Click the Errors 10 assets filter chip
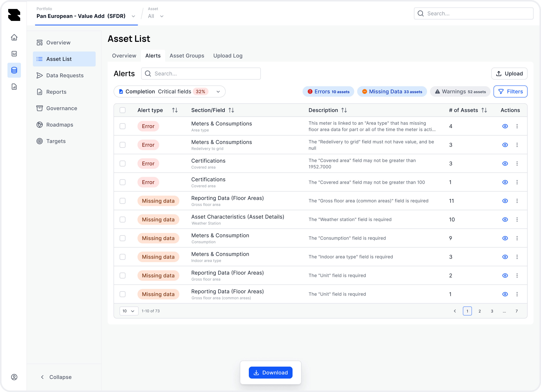This screenshot has width=541, height=392. (328, 91)
